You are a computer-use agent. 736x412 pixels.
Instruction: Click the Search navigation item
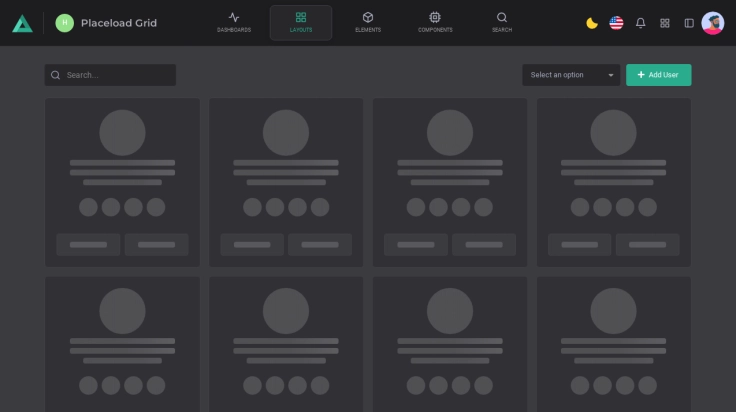coord(502,22)
